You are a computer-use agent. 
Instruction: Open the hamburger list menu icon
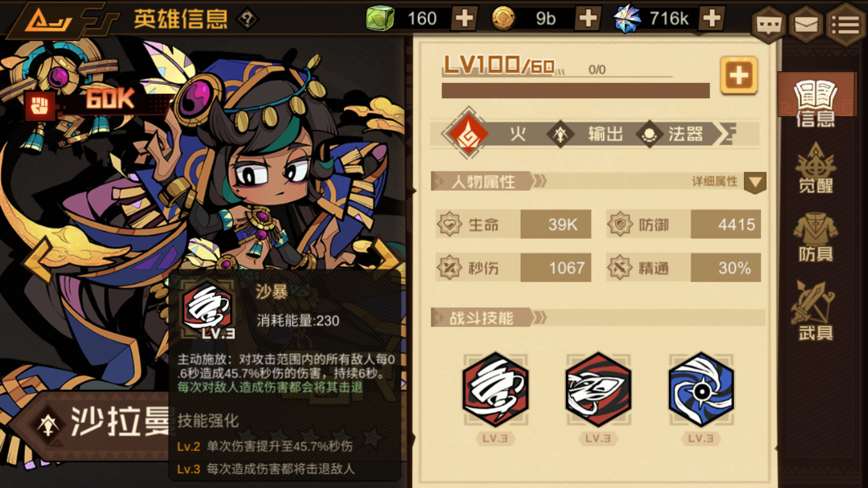846,24
